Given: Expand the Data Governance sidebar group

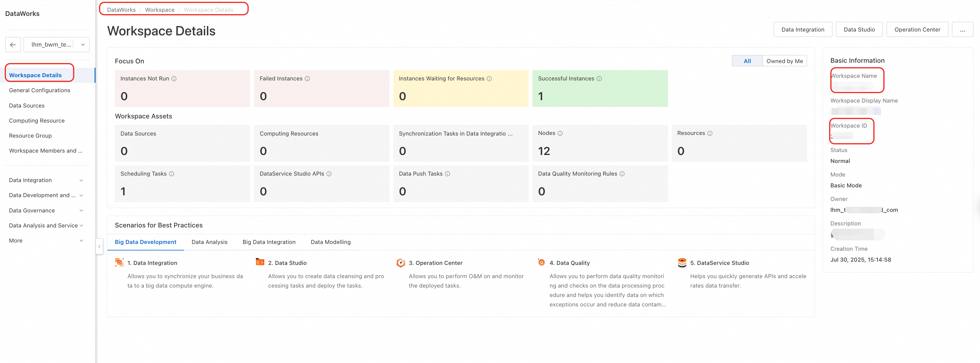Looking at the screenshot, I should point(46,210).
